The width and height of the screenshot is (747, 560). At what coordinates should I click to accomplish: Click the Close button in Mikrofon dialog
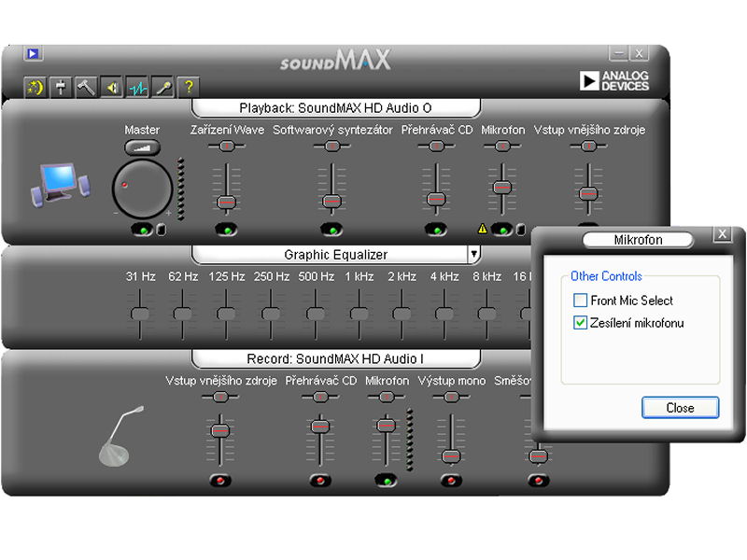(680, 408)
